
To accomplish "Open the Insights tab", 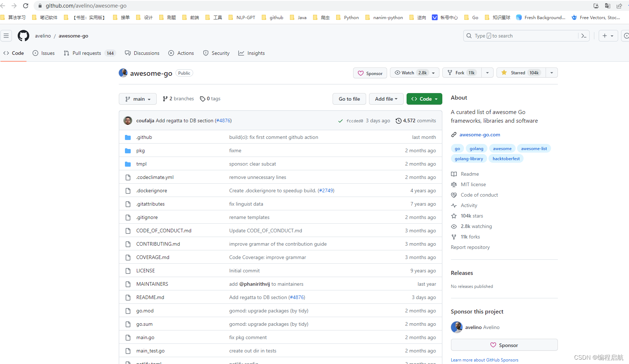I will [252, 53].
